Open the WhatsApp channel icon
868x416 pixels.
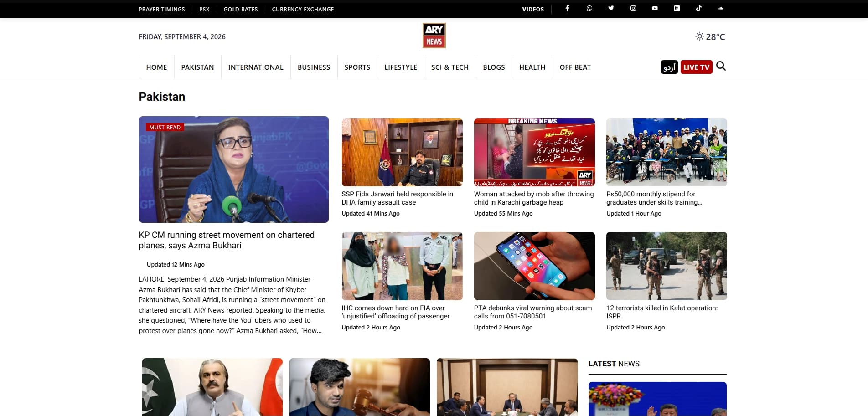pyautogui.click(x=589, y=9)
